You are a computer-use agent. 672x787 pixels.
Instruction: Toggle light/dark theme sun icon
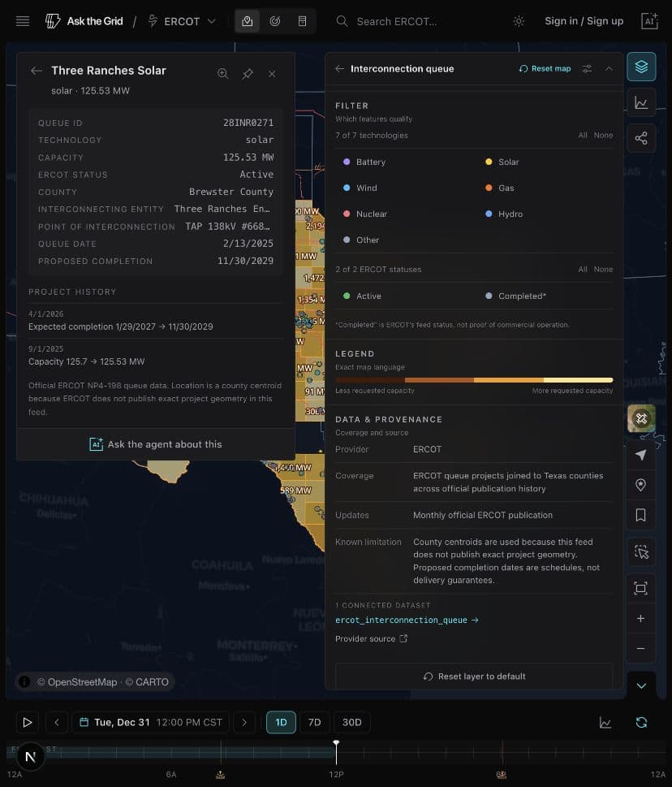pos(519,21)
